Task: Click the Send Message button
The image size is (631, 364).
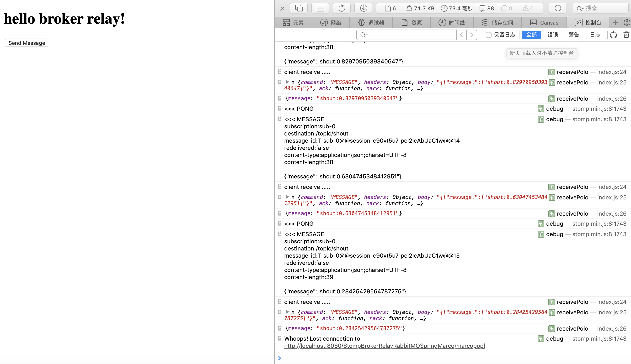Action: [x=27, y=43]
